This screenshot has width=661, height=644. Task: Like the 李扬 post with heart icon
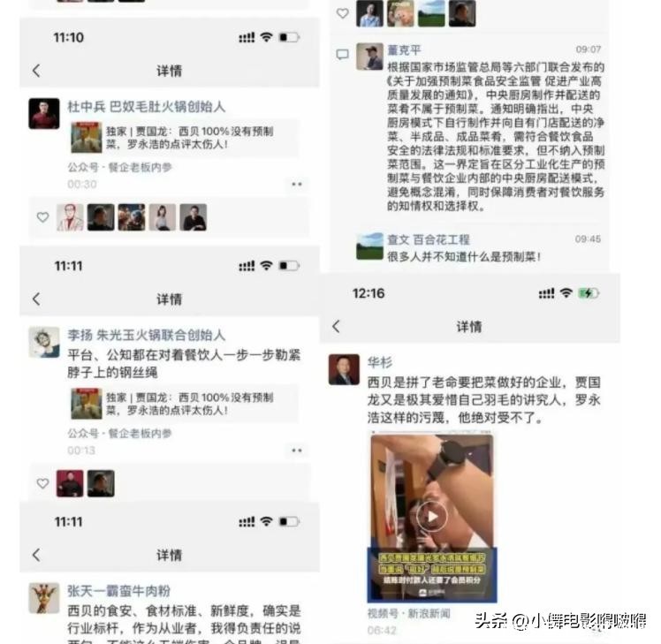point(42,483)
